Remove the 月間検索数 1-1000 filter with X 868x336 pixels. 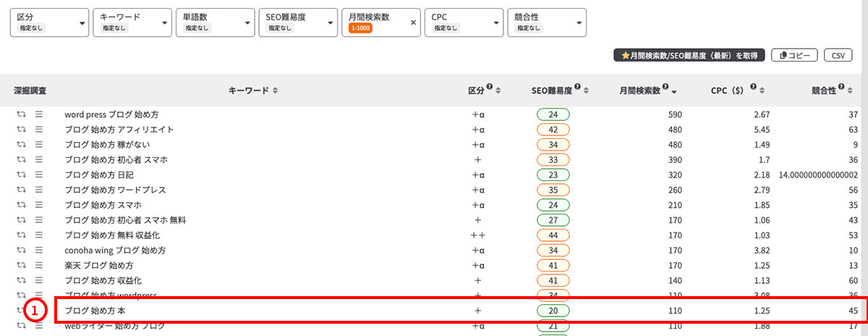pyautogui.click(x=414, y=22)
